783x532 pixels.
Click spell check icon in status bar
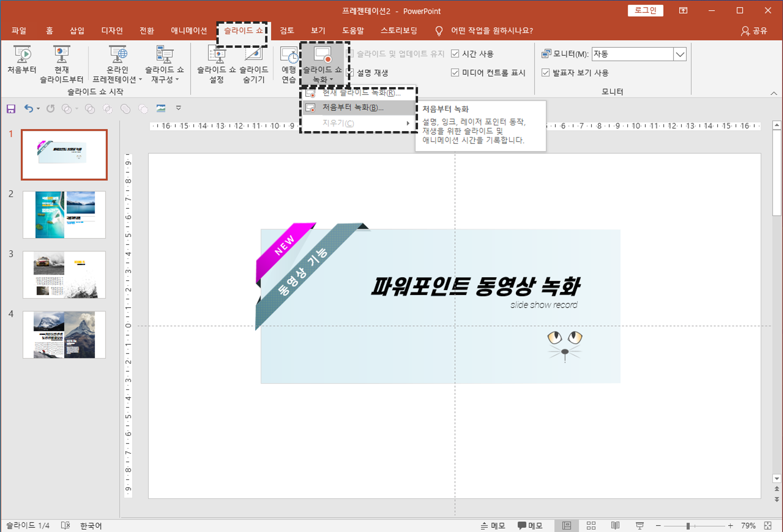click(x=65, y=525)
